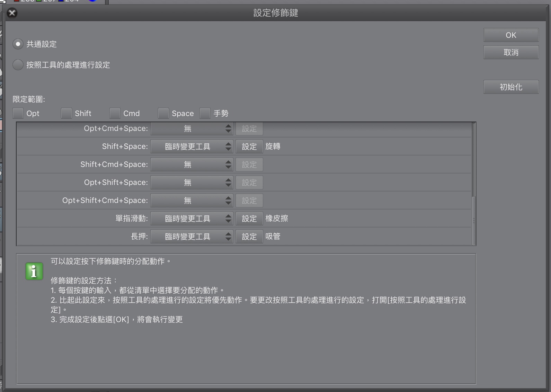The width and height of the screenshot is (551, 392).
Task: Open the Shift+Space action dropdown
Action: click(192, 146)
